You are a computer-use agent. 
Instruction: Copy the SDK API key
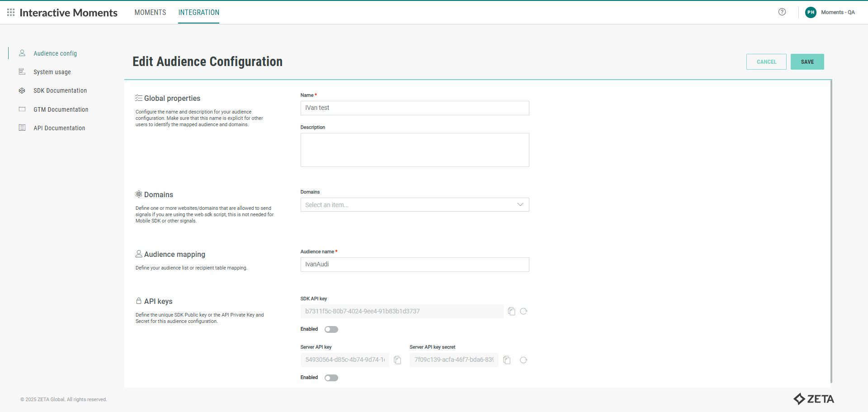coord(511,311)
